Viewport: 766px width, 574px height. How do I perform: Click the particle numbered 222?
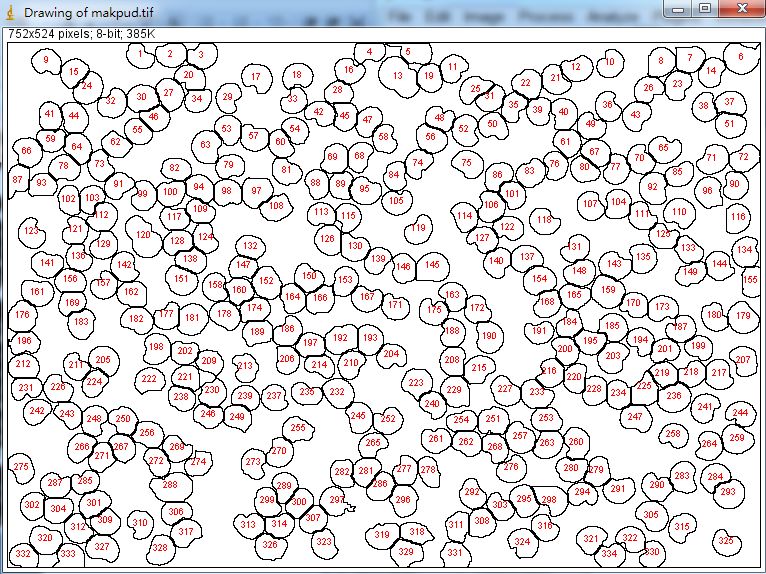pyautogui.click(x=149, y=379)
